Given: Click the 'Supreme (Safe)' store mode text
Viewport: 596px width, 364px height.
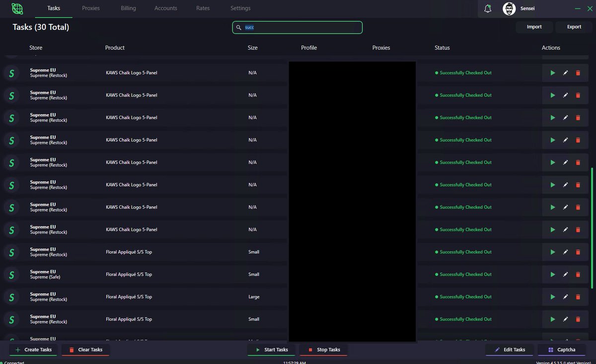Looking at the screenshot, I should [x=46, y=277].
